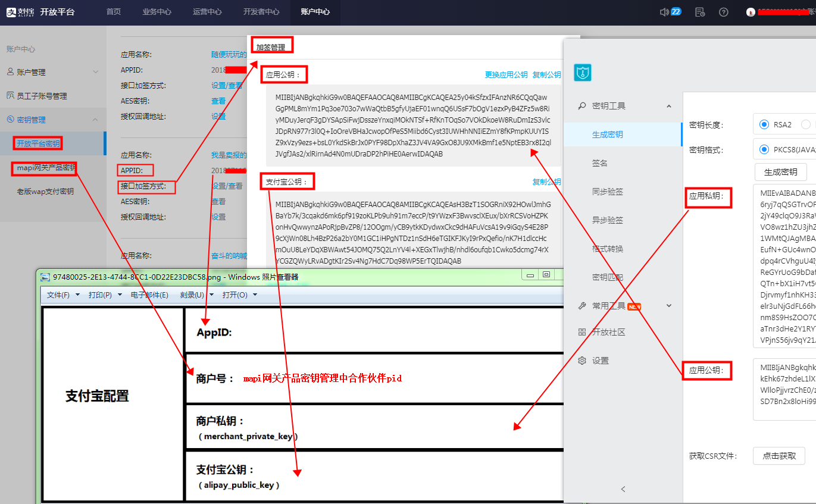Select the 账户中心 tab
This screenshot has width=816, height=504.
315,12
